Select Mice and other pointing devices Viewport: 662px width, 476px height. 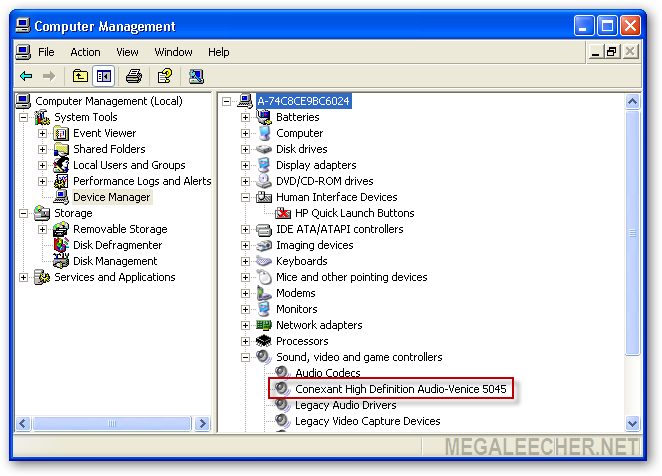tap(351, 277)
